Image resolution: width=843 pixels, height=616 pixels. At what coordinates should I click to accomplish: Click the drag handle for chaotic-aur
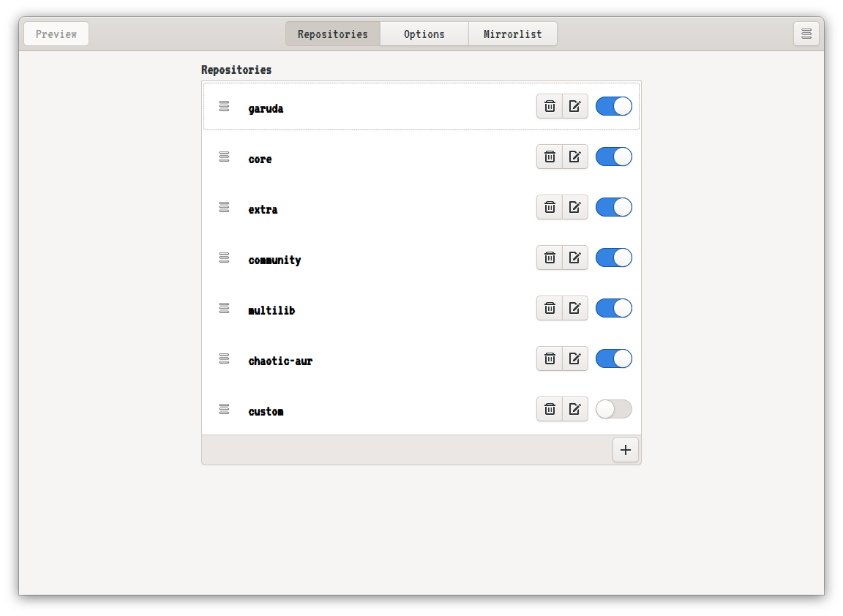pos(224,358)
